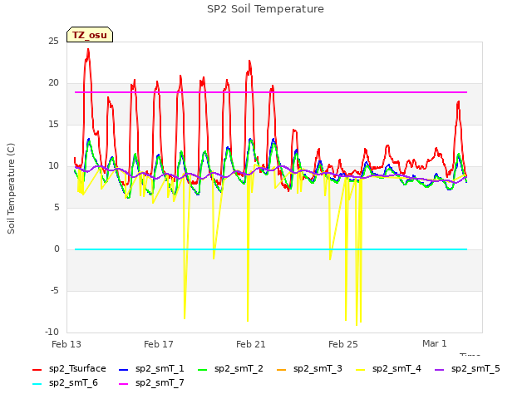Click the sp2_smT_1 legend label
Viewport: 532px width, 399px height.
coord(160,368)
